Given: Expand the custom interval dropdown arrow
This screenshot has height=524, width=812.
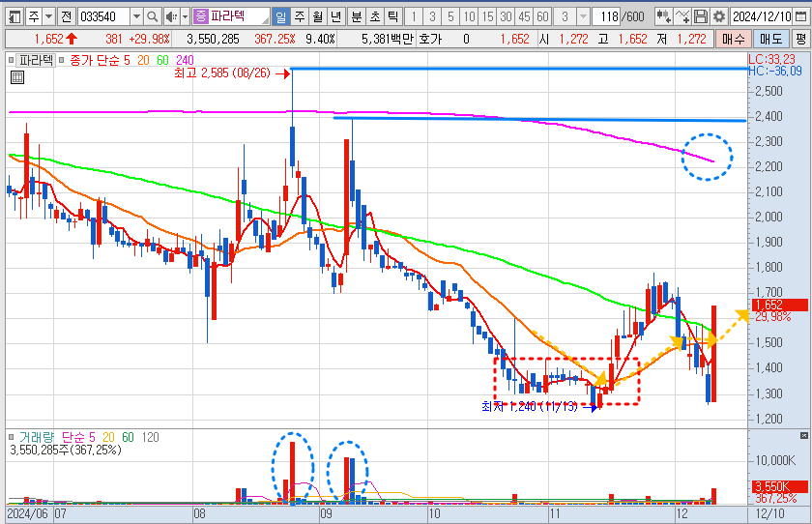Looking at the screenshot, I should [583, 17].
